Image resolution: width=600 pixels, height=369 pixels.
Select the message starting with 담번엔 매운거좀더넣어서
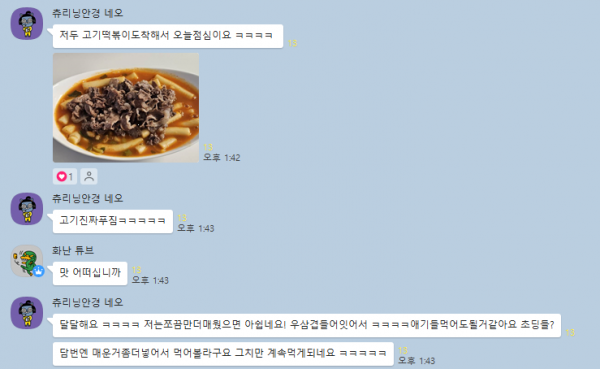click(223, 354)
